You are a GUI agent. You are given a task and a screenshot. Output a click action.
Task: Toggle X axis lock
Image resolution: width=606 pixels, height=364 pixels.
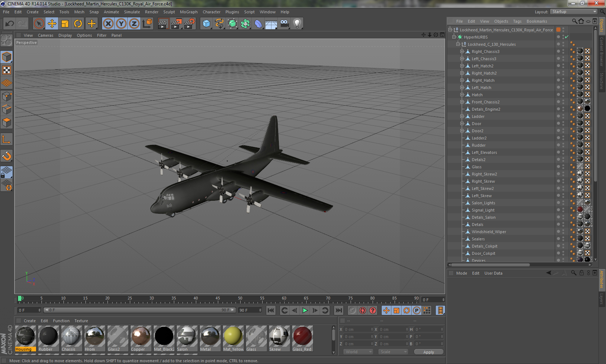108,24
